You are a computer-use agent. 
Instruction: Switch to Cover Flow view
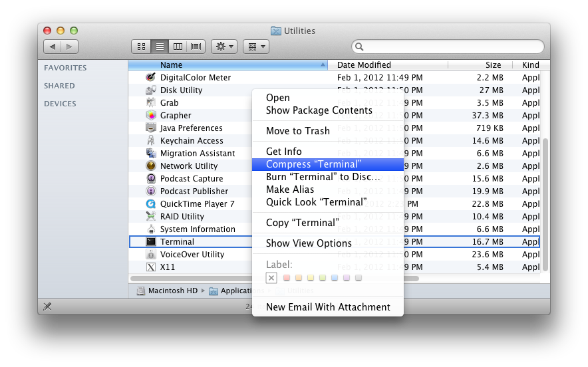click(x=196, y=47)
